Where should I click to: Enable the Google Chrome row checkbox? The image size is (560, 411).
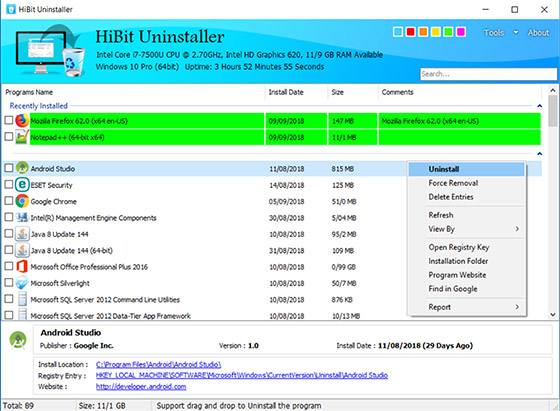(9, 201)
